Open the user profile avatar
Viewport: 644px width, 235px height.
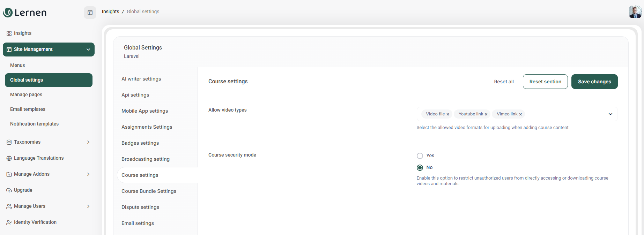point(635,12)
